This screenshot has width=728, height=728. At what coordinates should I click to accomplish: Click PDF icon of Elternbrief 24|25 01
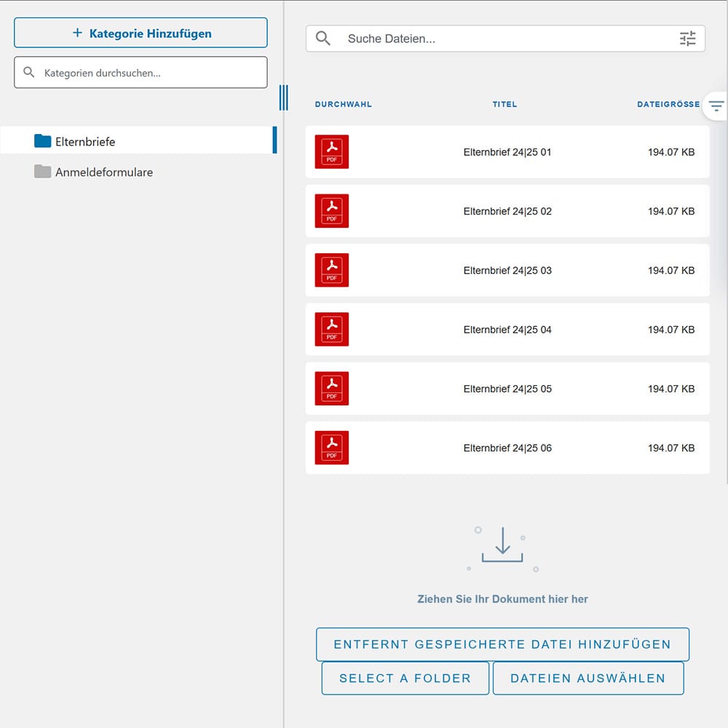pos(331,152)
